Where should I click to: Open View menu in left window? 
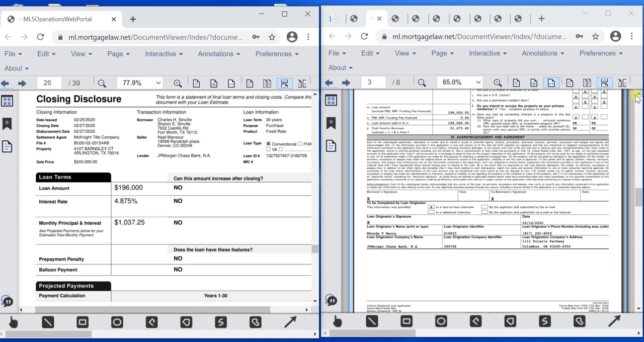point(82,54)
